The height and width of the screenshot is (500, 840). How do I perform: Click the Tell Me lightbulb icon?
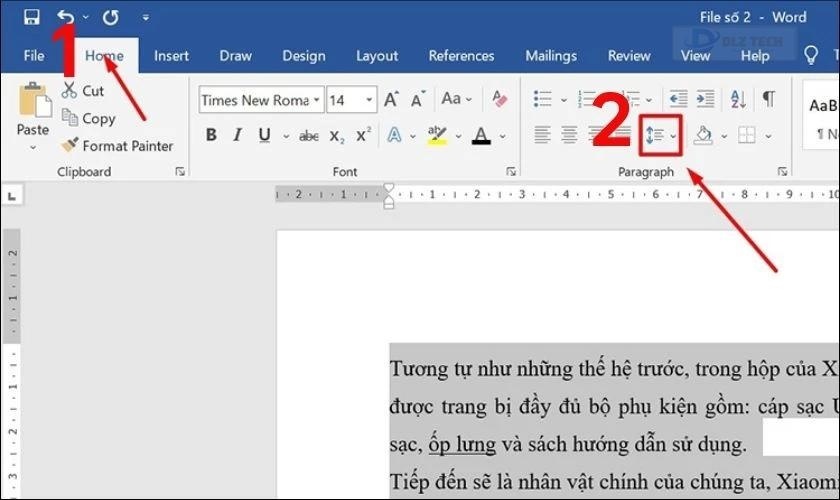[x=811, y=55]
